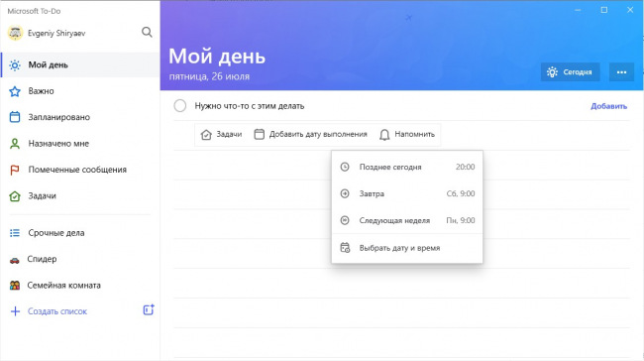The width and height of the screenshot is (644, 361).
Task: Open search with the magnifier icon
Action: click(x=147, y=32)
